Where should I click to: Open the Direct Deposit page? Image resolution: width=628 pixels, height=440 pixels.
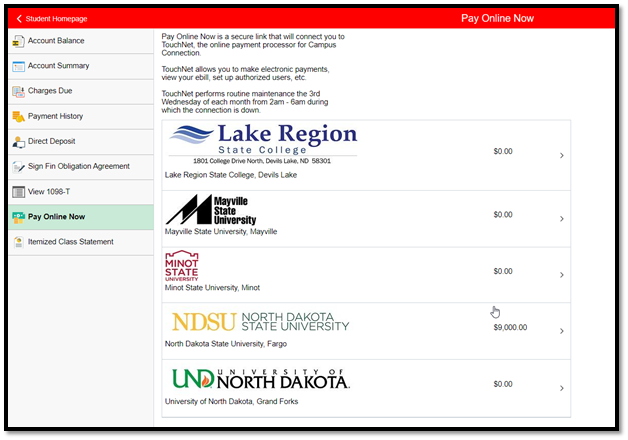[x=81, y=141]
